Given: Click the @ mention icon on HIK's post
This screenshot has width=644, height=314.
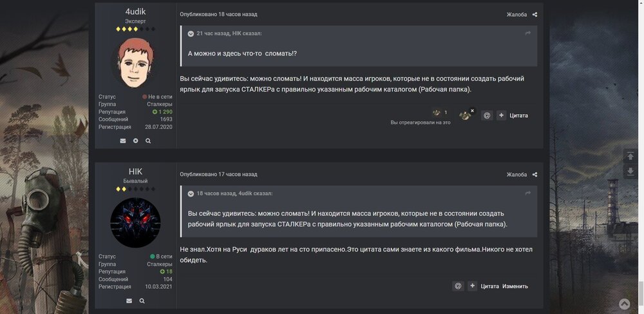Looking at the screenshot, I should coord(458,286).
